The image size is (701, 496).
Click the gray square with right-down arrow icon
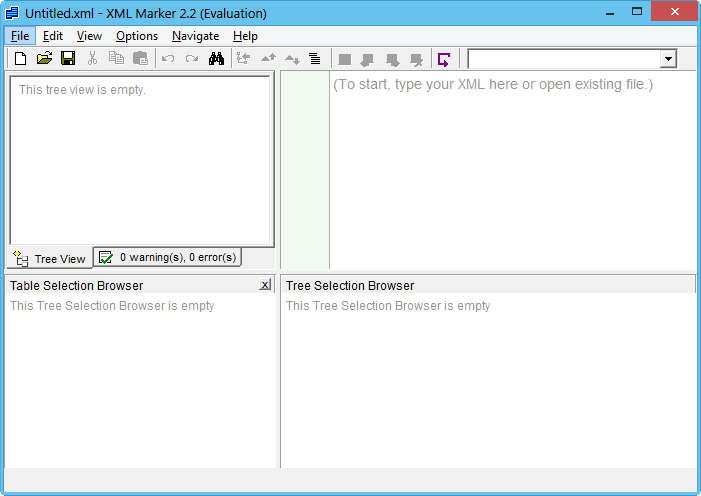[393, 59]
